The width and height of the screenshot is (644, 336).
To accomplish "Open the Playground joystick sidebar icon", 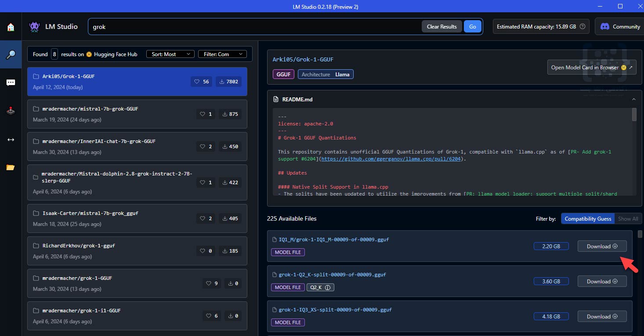I will [11, 111].
